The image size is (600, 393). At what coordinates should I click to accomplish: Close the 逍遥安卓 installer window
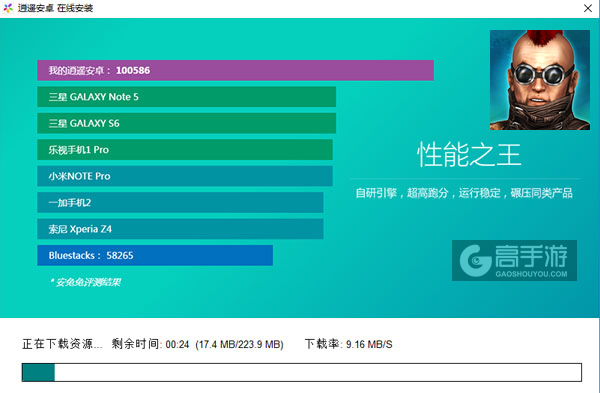coord(588,8)
